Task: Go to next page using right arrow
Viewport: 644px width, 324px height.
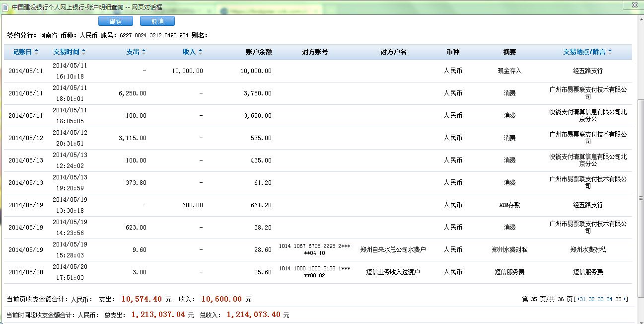Action: point(626,299)
